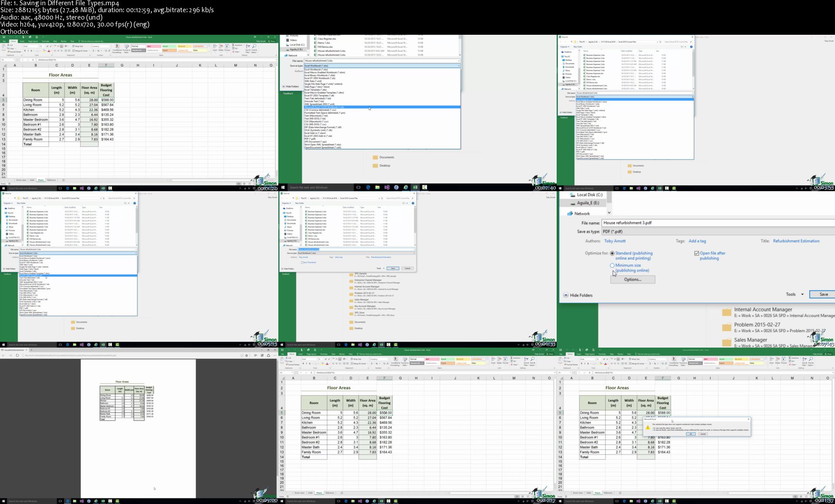Click the Hide Folders arrow icon
The height and width of the screenshot is (504, 835).
click(566, 295)
